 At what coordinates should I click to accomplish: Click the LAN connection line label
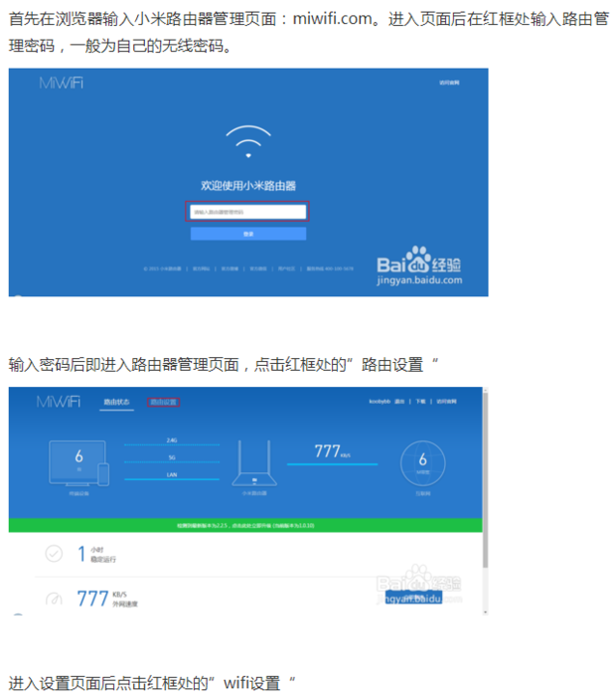(172, 474)
